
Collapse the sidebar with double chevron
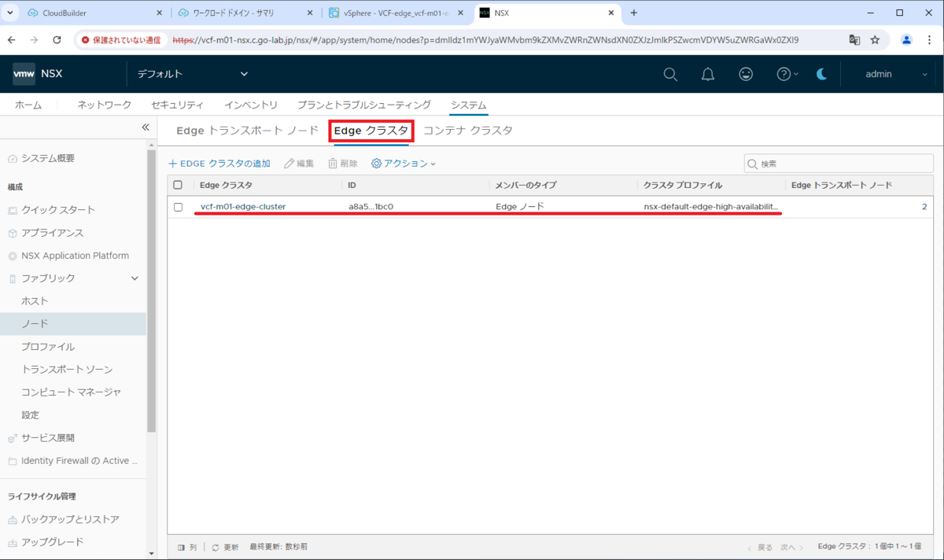[145, 127]
